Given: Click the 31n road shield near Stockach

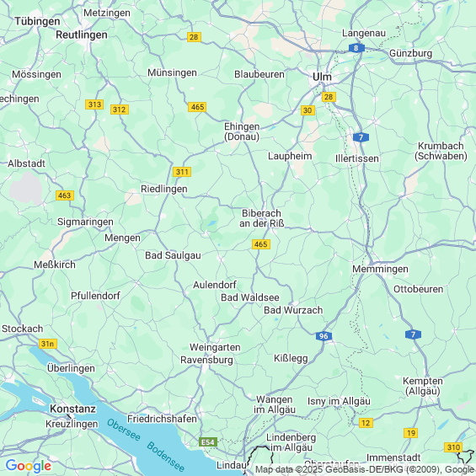Looking at the screenshot, I should tap(48, 344).
